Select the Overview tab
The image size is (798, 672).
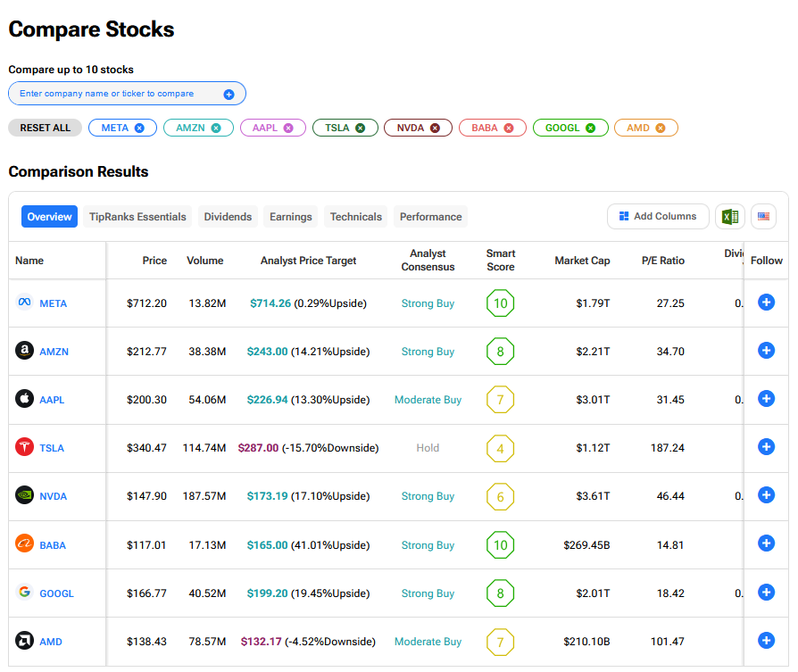(49, 217)
